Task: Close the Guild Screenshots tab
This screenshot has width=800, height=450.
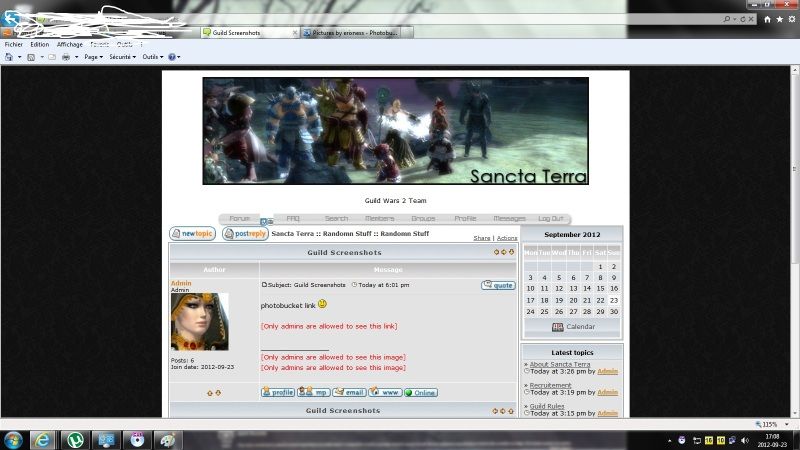Action: [294, 33]
